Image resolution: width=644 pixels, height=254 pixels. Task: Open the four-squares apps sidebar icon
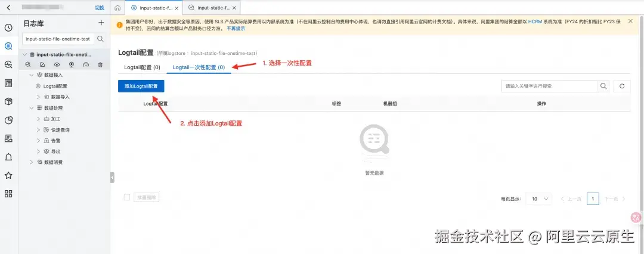point(8,194)
